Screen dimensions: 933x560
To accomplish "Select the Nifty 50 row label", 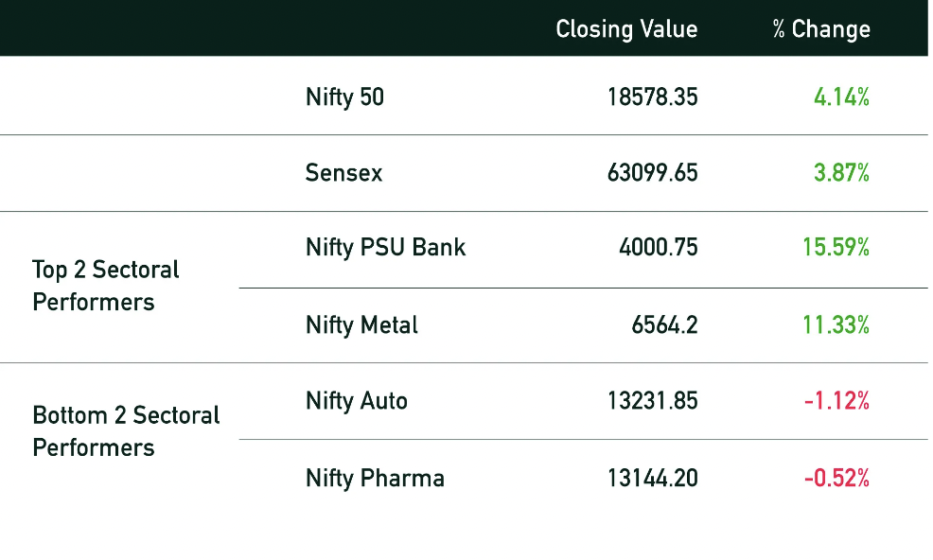I will (x=344, y=97).
